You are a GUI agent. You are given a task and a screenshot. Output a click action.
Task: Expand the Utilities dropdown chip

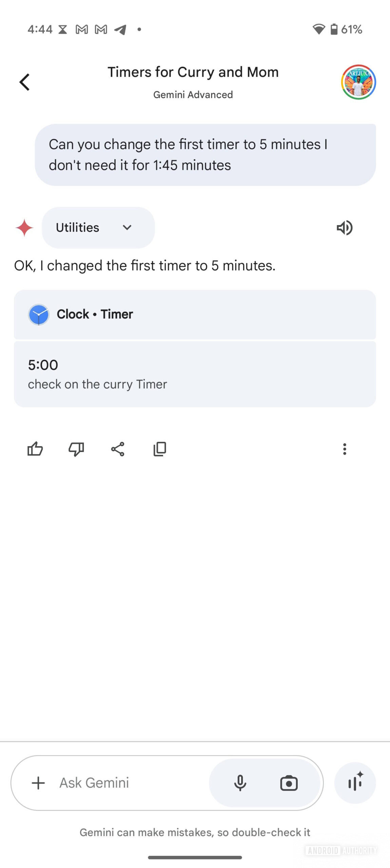pos(98,228)
